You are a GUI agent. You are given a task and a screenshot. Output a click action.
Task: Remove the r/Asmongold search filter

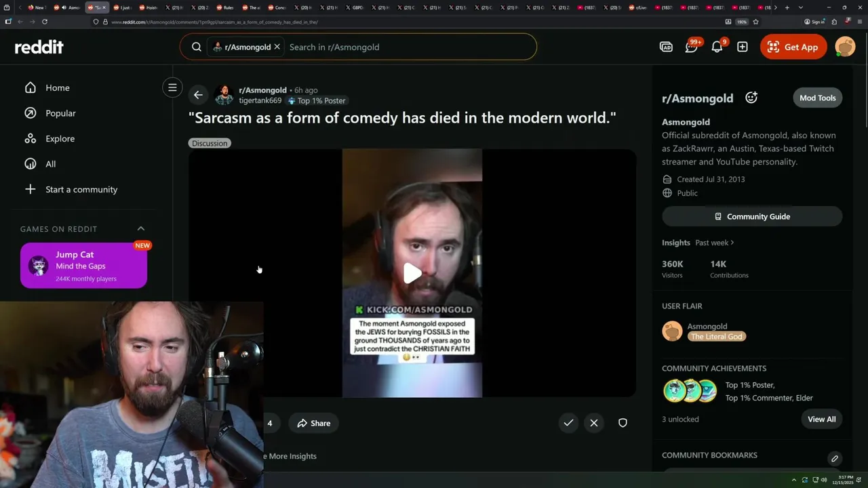click(277, 47)
